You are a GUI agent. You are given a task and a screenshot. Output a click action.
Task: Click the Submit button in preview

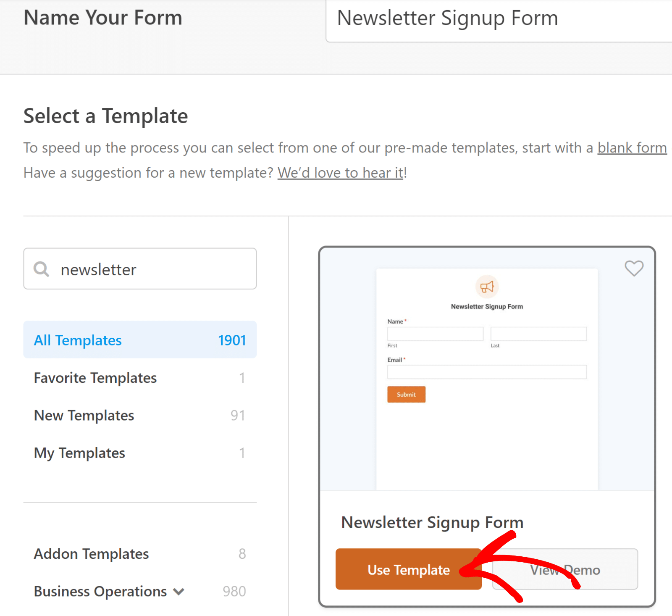(x=406, y=394)
